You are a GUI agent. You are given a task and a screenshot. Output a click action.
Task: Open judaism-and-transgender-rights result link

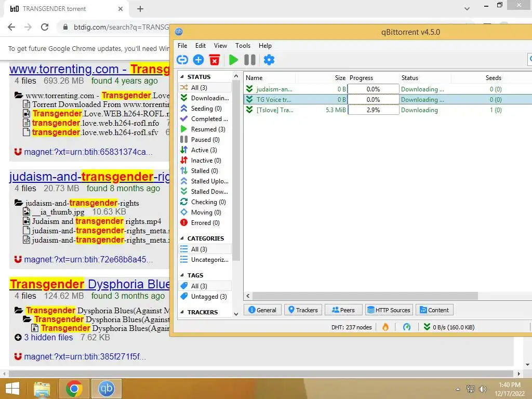point(89,177)
